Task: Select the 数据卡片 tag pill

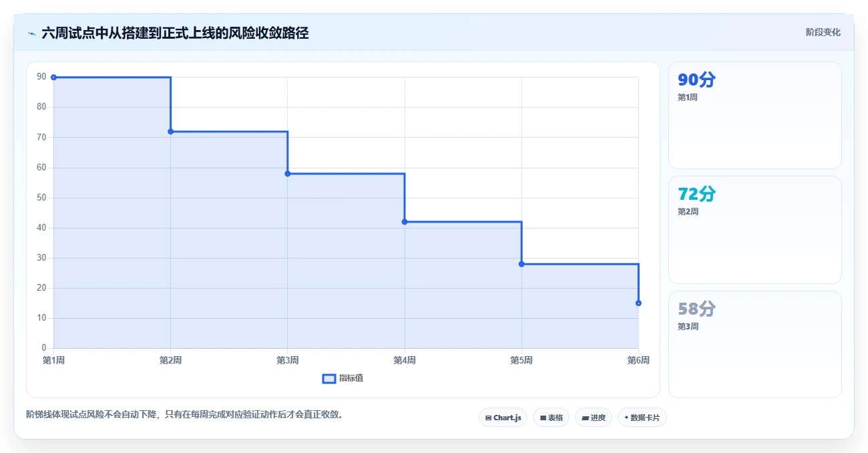Action: click(642, 418)
